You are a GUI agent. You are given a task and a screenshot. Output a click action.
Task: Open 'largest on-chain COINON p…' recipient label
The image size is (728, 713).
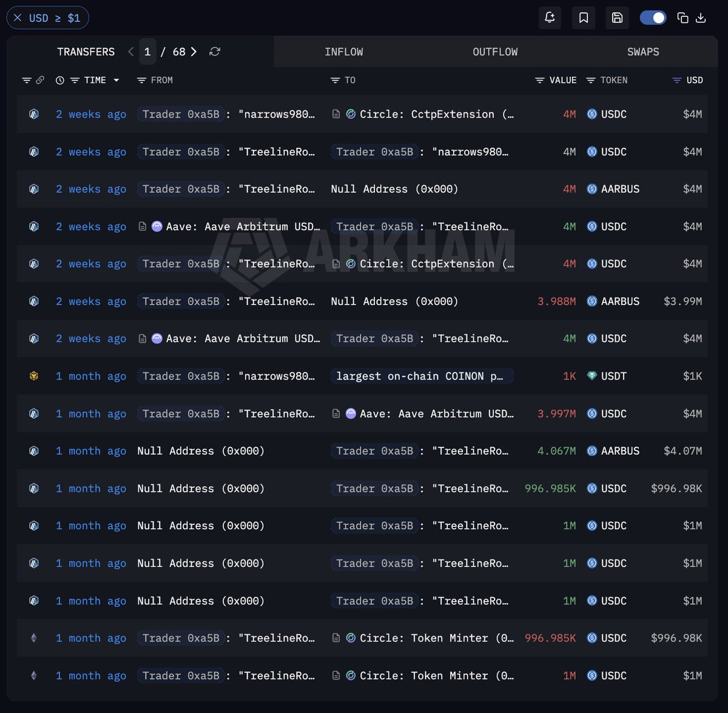[x=422, y=376]
